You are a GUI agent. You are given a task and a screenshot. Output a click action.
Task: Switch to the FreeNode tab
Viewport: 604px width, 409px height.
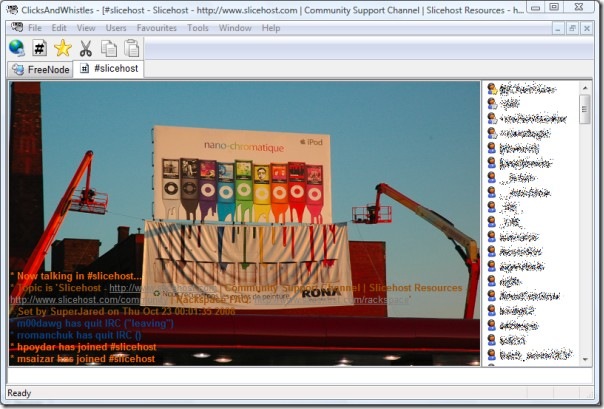[40, 70]
